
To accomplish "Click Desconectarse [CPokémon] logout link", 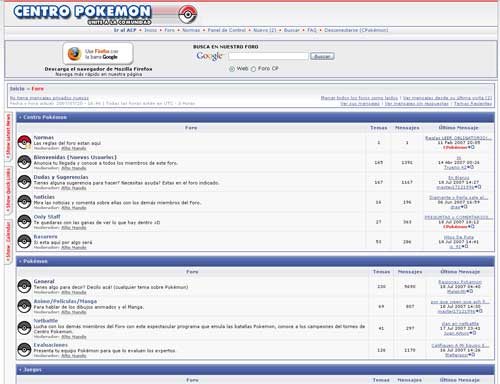I will click(356, 30).
